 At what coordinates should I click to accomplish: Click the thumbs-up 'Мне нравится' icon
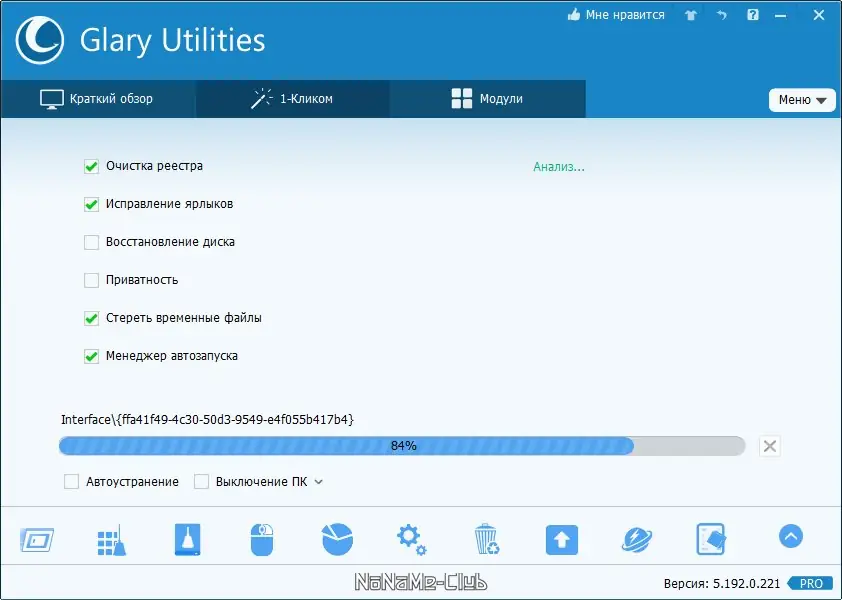pyautogui.click(x=574, y=15)
